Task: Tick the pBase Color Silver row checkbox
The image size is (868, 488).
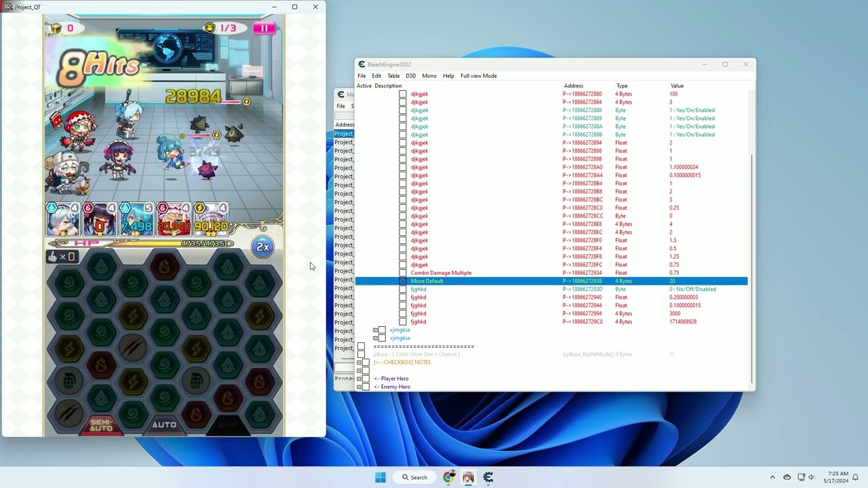Action: point(361,354)
